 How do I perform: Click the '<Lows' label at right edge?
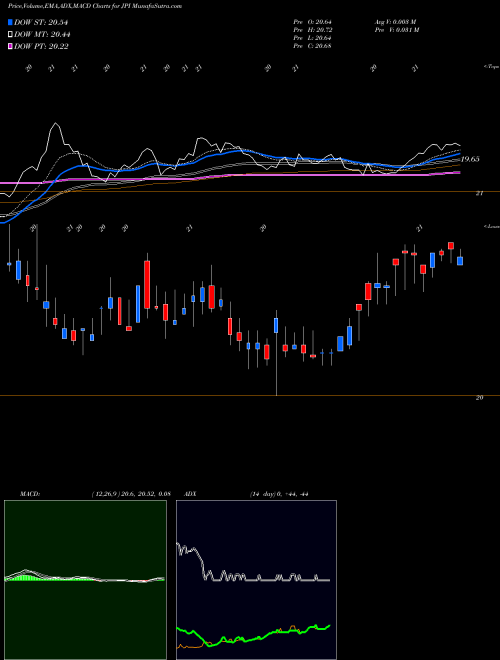(x=492, y=226)
